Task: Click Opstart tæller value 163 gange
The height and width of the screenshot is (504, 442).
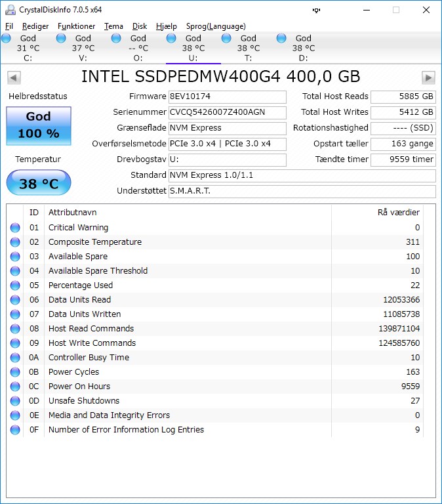Action: click(403, 144)
